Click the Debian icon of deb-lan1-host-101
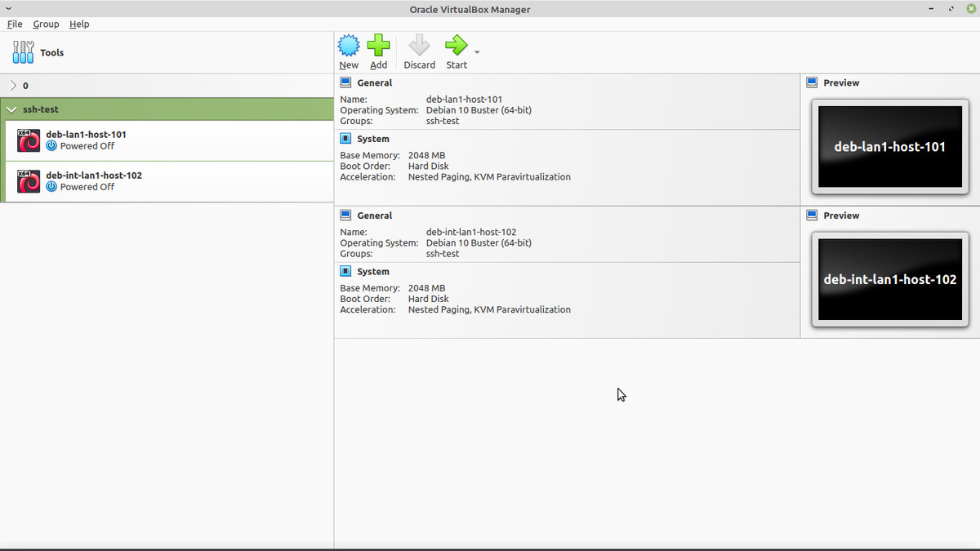980x551 pixels. point(29,140)
